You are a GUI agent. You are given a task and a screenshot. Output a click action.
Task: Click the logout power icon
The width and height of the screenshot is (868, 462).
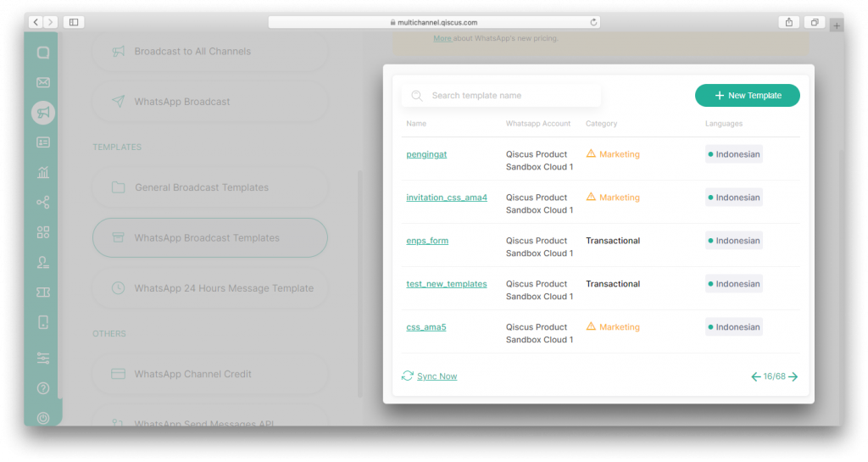[x=43, y=417]
